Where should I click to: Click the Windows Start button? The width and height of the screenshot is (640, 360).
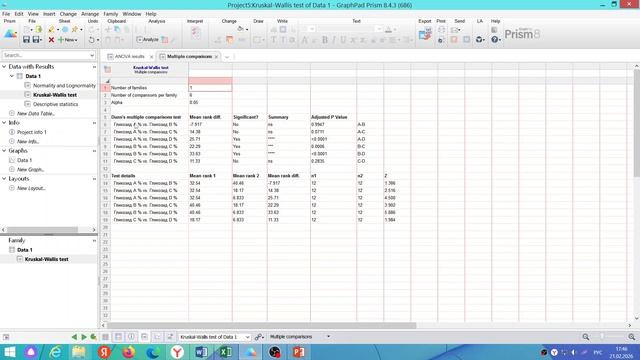pos(9,352)
